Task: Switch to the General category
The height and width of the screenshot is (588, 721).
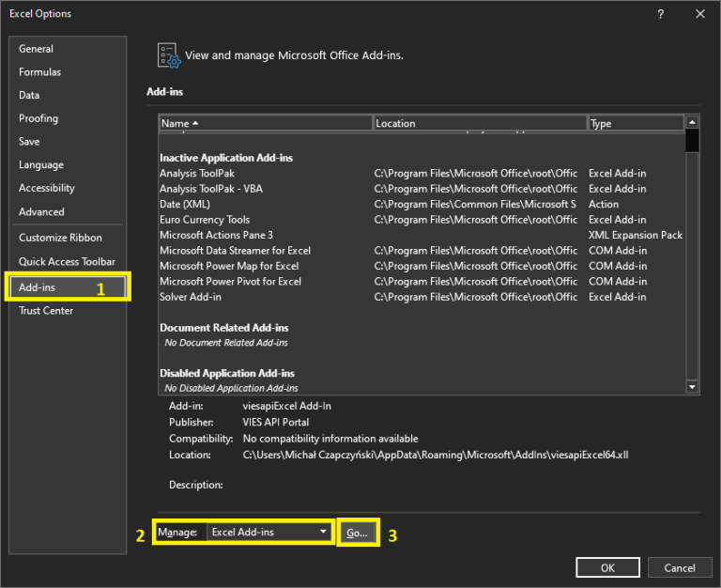Action: [36, 49]
